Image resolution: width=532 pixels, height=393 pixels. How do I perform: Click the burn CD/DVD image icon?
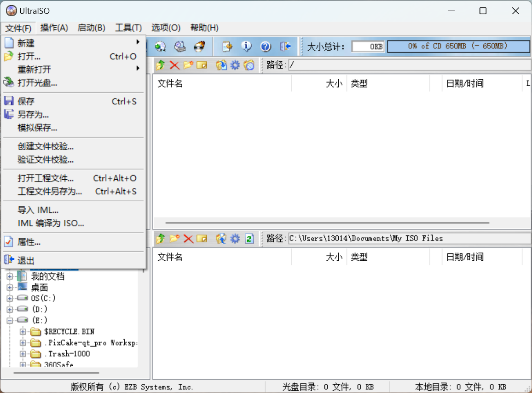[200, 47]
